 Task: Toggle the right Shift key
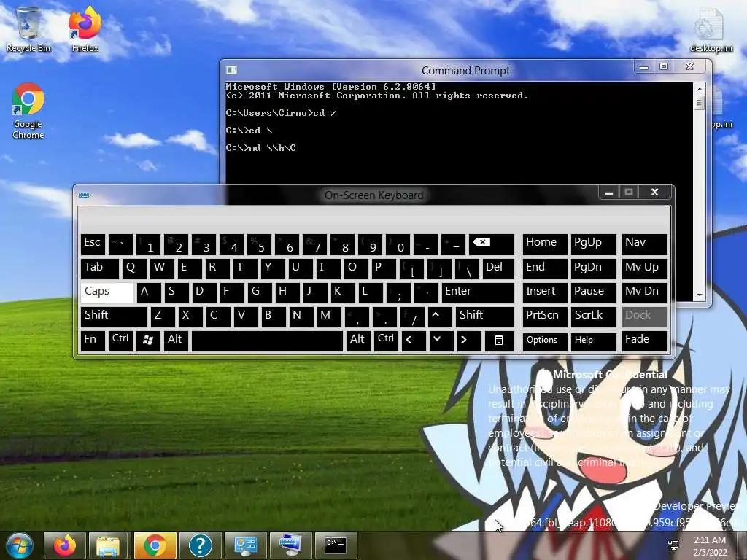click(x=485, y=316)
